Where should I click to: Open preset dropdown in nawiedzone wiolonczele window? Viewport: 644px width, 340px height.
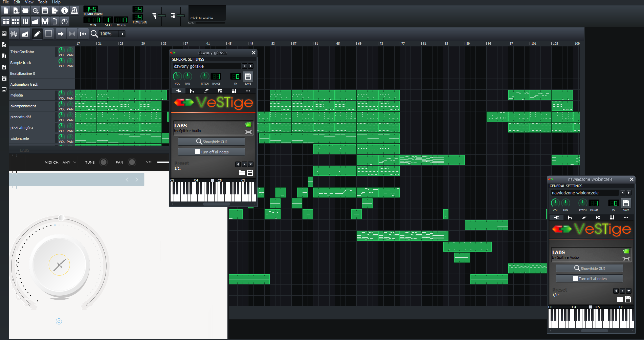click(628, 291)
